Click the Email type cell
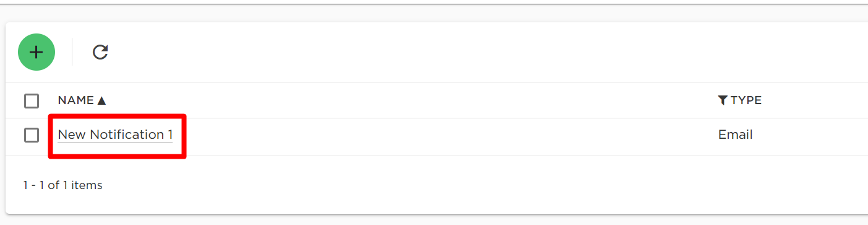 736,135
